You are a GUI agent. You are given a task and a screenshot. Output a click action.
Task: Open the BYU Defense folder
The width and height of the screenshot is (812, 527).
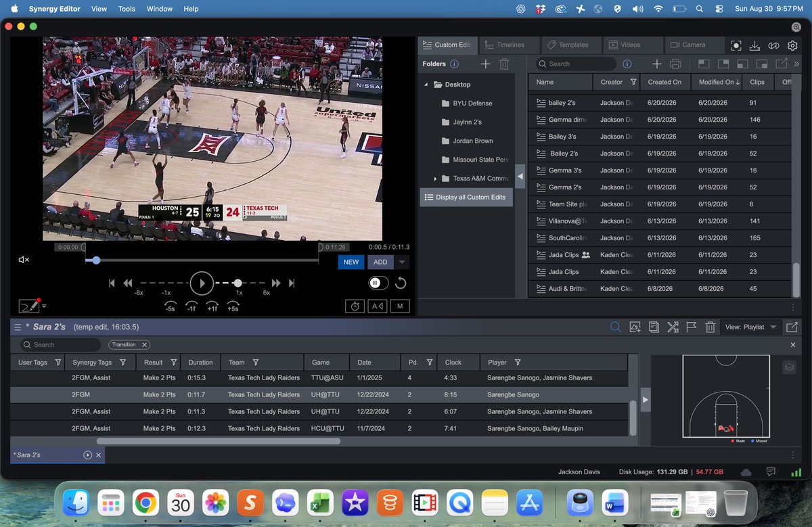[x=472, y=104]
